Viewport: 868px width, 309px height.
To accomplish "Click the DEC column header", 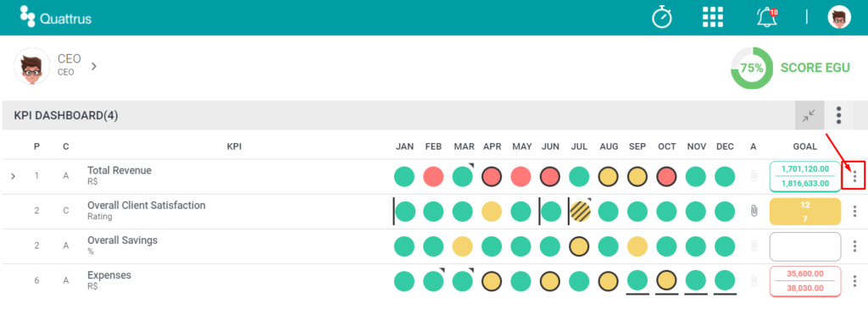I will (x=726, y=146).
